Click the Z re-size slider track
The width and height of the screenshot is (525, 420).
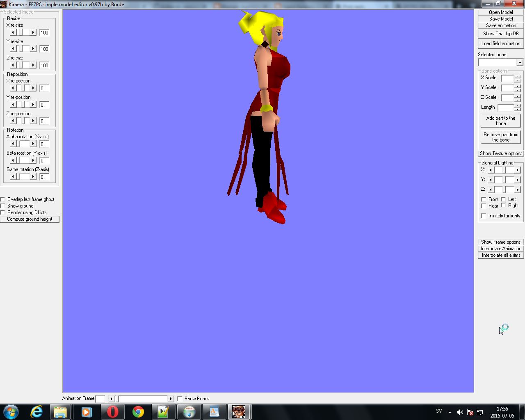click(x=23, y=65)
